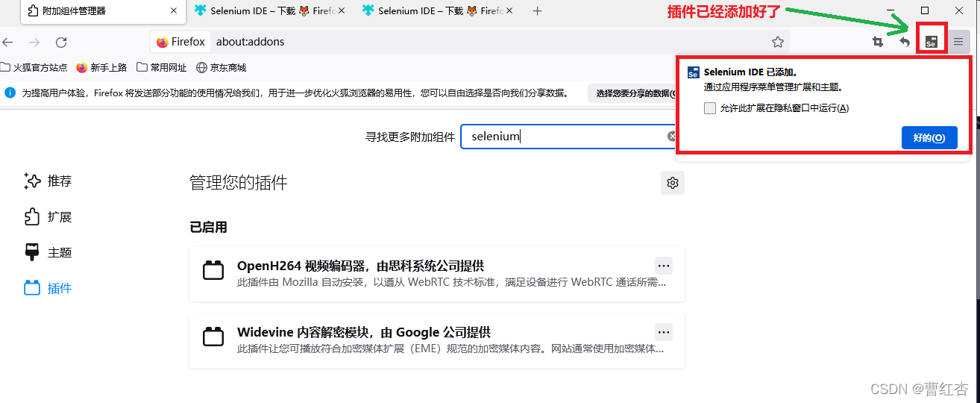Open the 火狐官方站点 bookmark
This screenshot has width=980, height=403.
coord(34,67)
